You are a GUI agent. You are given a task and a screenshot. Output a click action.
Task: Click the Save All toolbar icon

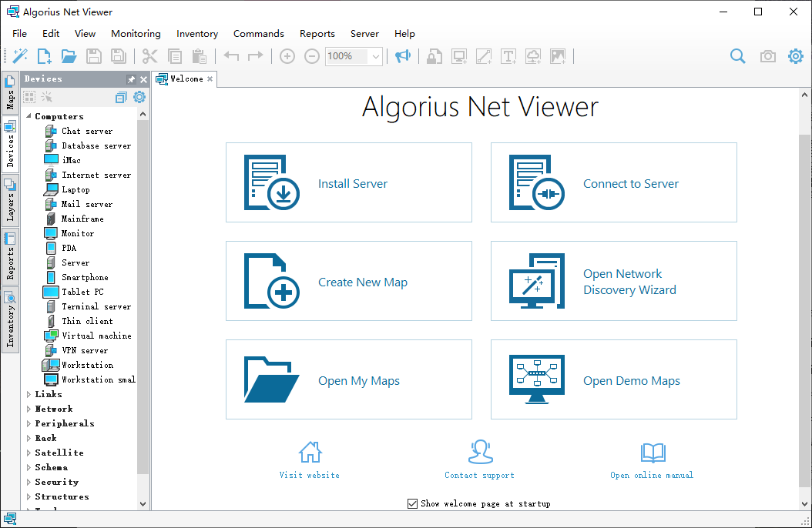[119, 56]
